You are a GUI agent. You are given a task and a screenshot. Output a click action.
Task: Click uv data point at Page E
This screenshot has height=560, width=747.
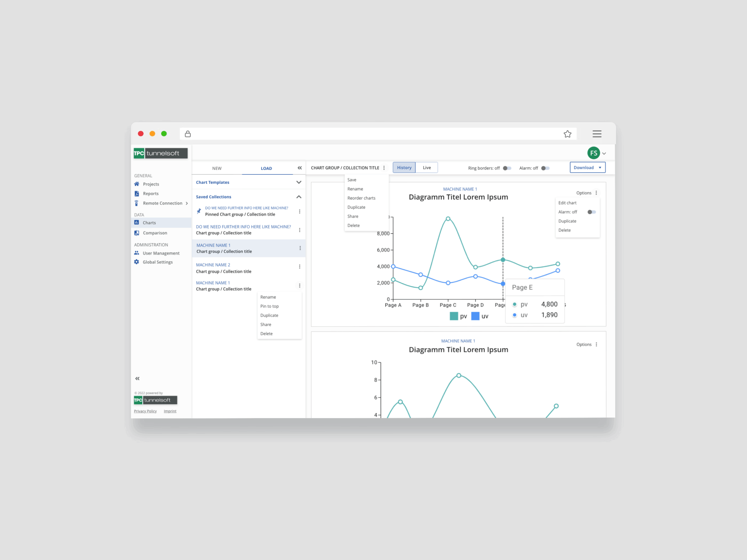pyautogui.click(x=503, y=284)
